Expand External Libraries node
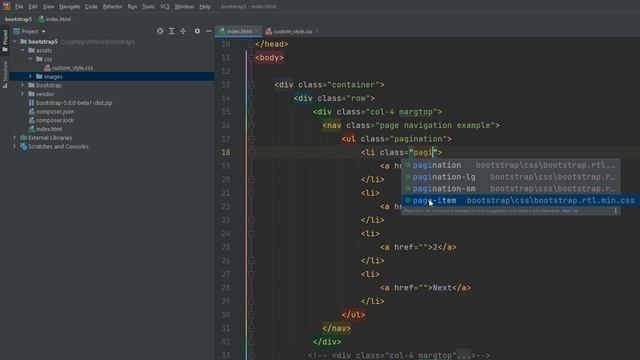Image resolution: width=640 pixels, height=360 pixels. (15, 138)
